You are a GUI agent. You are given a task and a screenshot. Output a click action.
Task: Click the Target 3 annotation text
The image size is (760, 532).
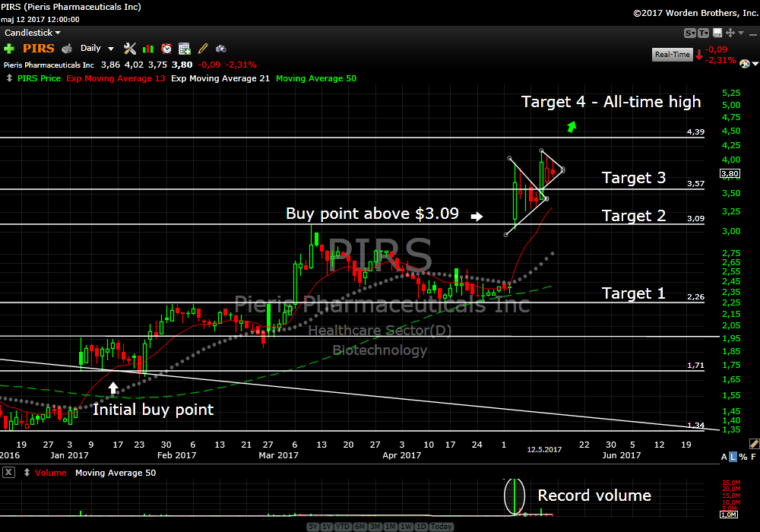pyautogui.click(x=634, y=178)
